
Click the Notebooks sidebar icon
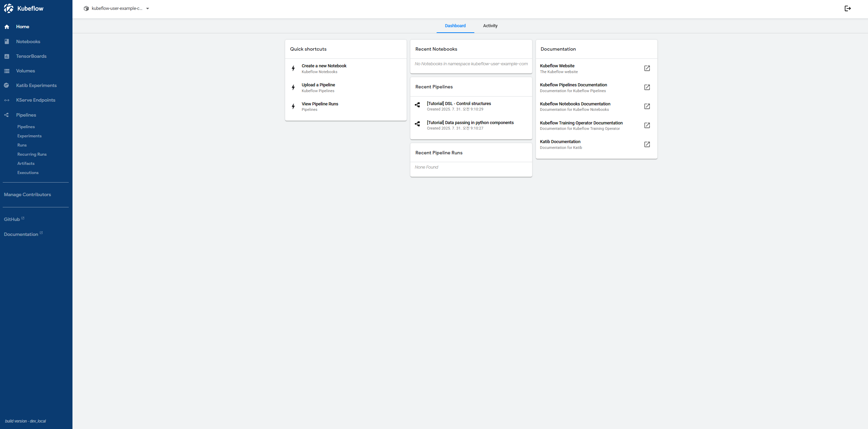coord(7,41)
